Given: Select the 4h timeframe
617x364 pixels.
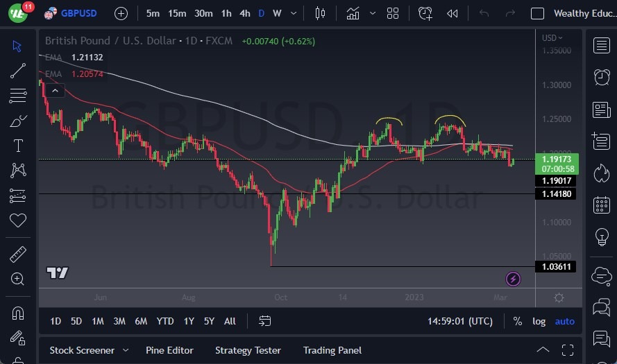Looking at the screenshot, I should coord(244,13).
